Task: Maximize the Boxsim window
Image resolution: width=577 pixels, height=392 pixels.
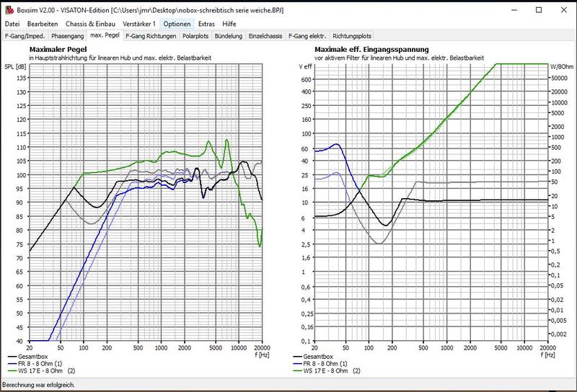Action: point(538,10)
